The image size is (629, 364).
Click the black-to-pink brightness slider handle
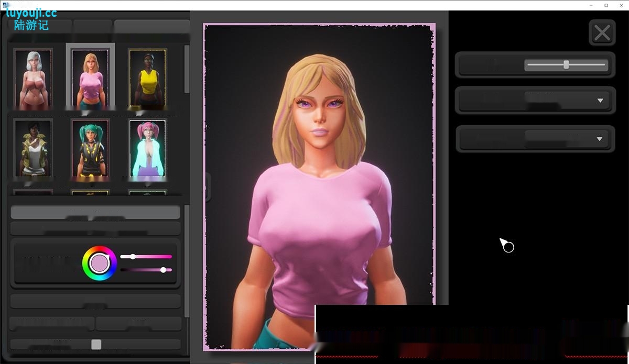(x=164, y=270)
